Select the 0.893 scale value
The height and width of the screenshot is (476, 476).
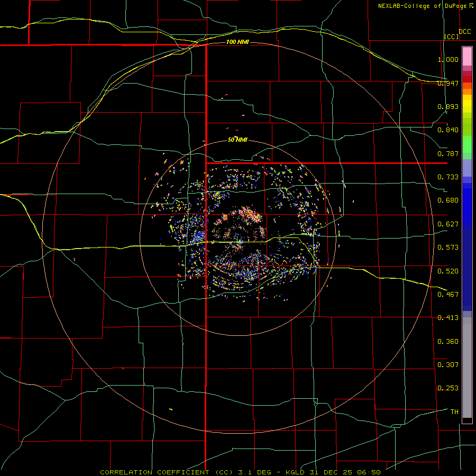pos(448,106)
